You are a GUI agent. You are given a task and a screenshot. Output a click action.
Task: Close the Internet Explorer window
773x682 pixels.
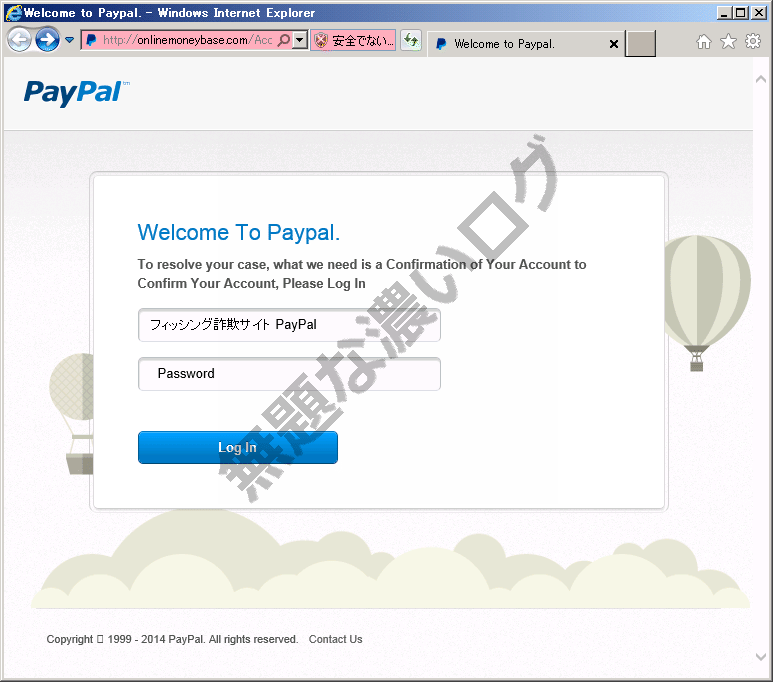[759, 13]
